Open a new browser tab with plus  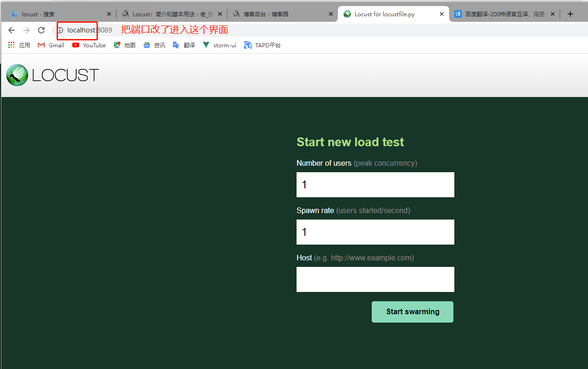570,14
